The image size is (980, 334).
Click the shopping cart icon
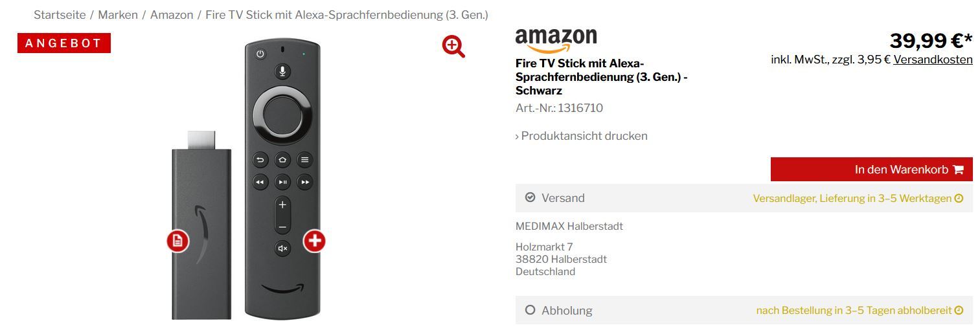(x=959, y=170)
